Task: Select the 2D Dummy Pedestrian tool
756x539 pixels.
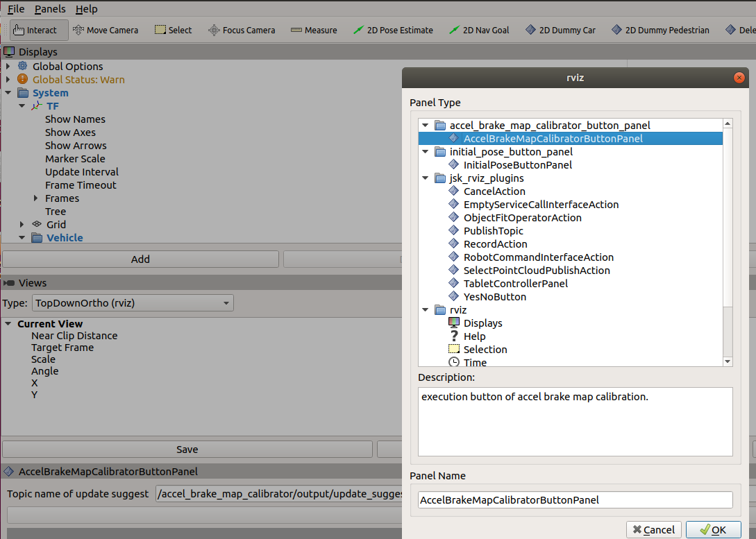Action: [x=660, y=30]
